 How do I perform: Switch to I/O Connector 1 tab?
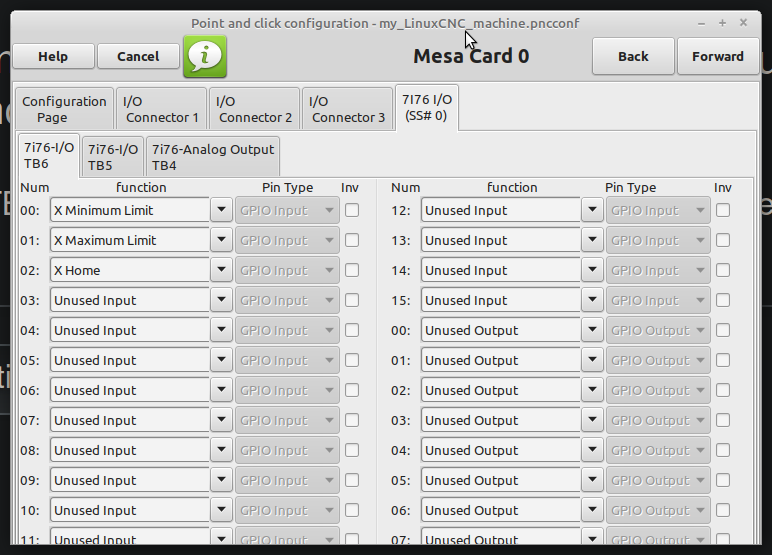pos(161,109)
